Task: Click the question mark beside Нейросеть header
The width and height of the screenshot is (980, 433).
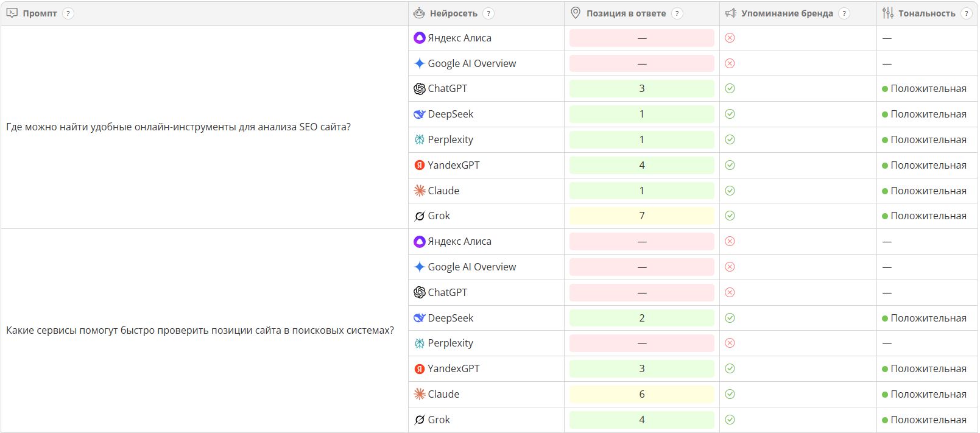Action: click(488, 13)
